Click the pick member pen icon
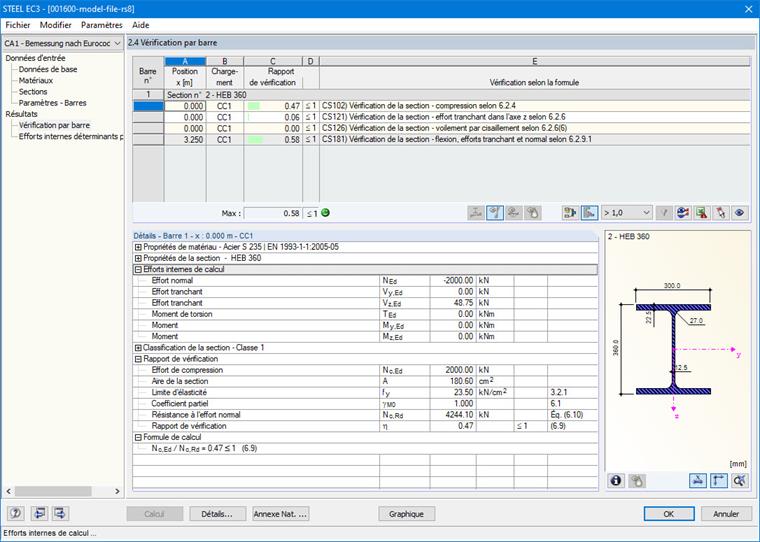The height and width of the screenshot is (542, 760). pos(721,213)
